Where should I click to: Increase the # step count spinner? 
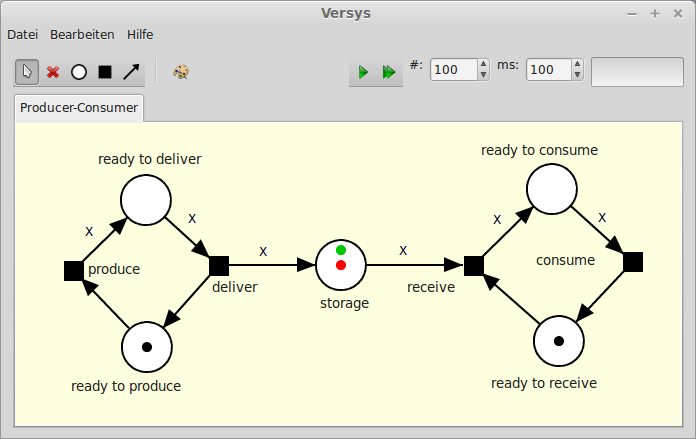(483, 64)
